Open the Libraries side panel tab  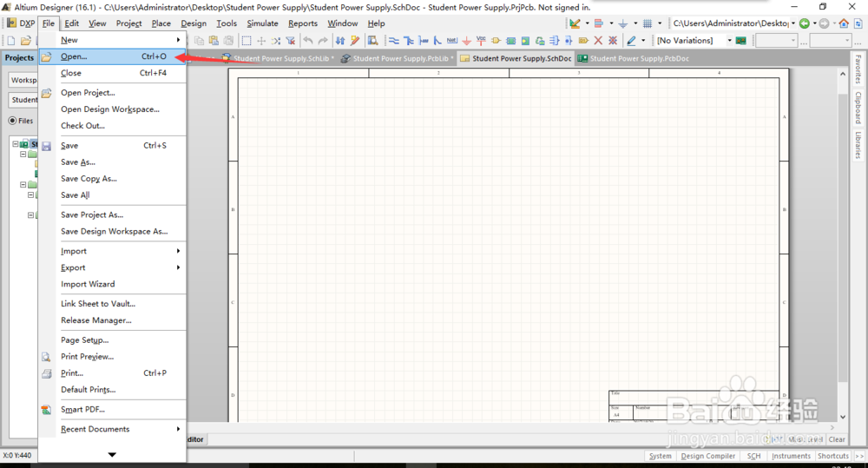click(x=858, y=145)
